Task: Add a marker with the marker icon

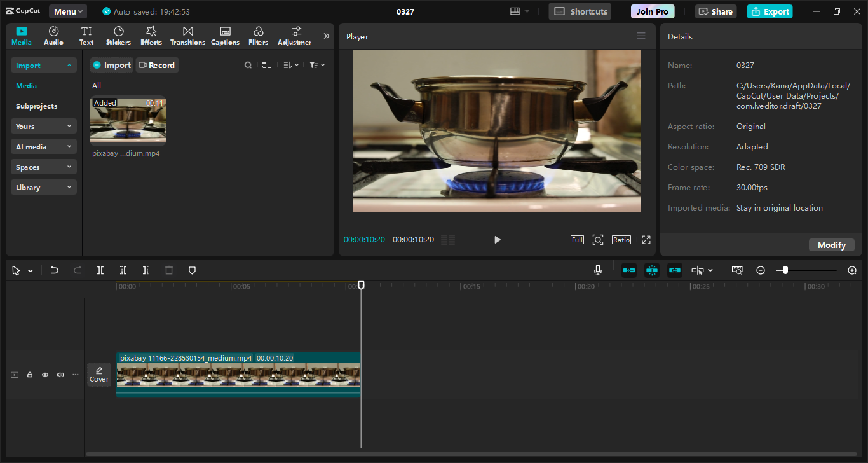Action: 192,270
